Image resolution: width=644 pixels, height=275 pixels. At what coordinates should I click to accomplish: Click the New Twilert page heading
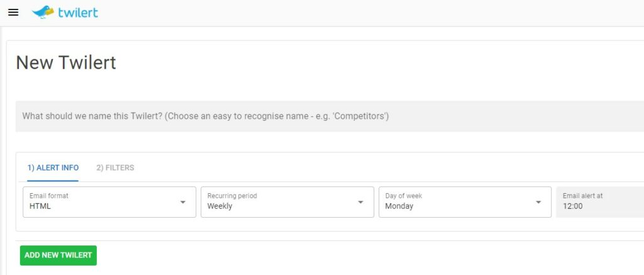coord(66,63)
